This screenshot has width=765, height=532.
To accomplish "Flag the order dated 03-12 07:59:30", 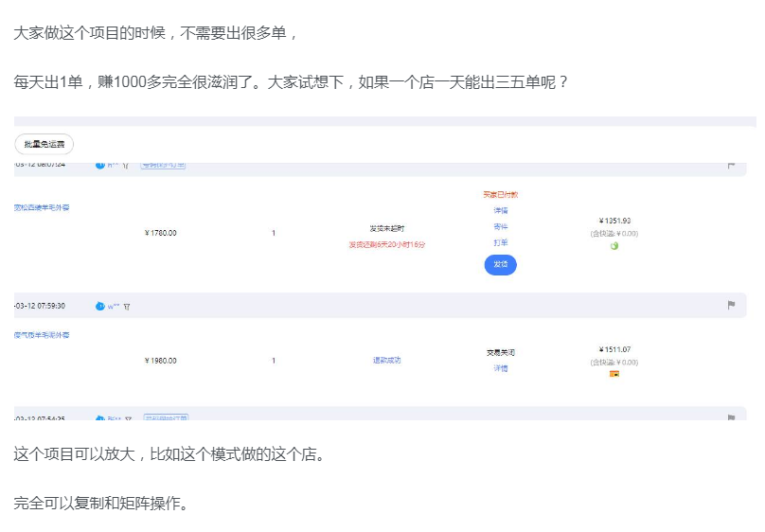I will point(731,305).
